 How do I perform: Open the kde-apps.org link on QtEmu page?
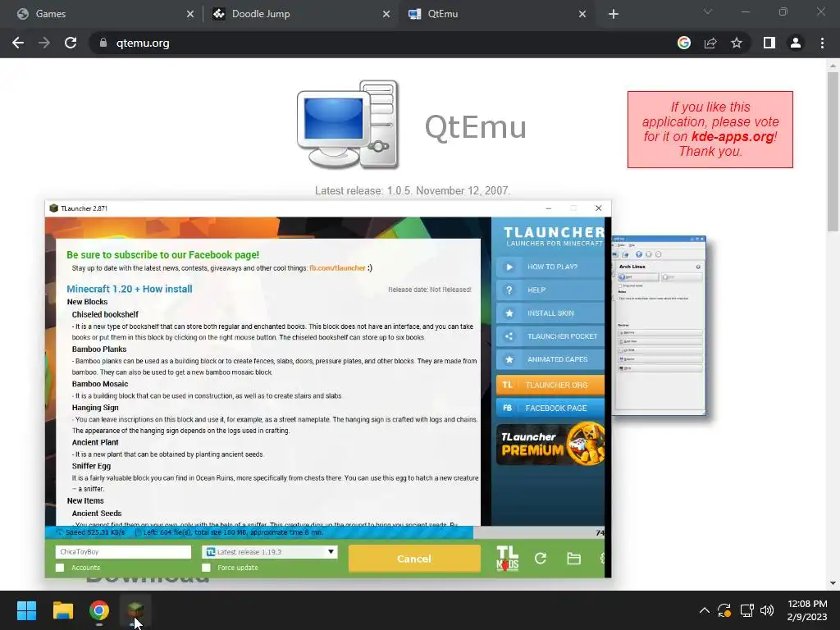point(733,137)
